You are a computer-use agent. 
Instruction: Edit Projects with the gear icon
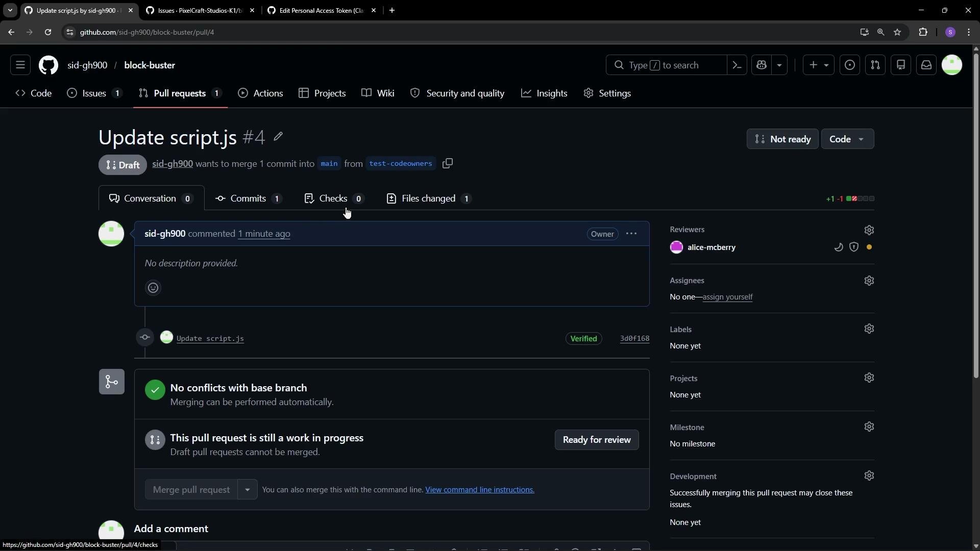869,378
